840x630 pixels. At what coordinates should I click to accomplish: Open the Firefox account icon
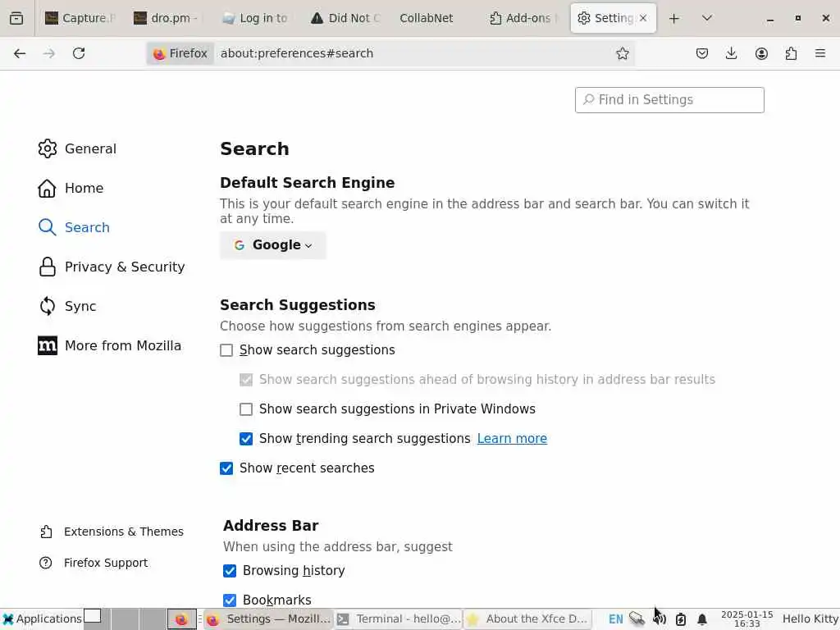(x=761, y=53)
